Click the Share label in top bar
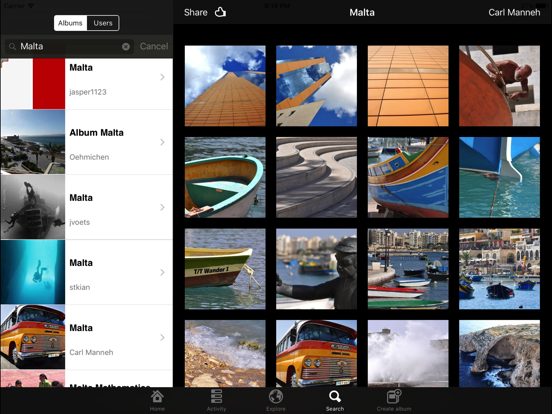The image size is (552, 414). click(x=196, y=13)
